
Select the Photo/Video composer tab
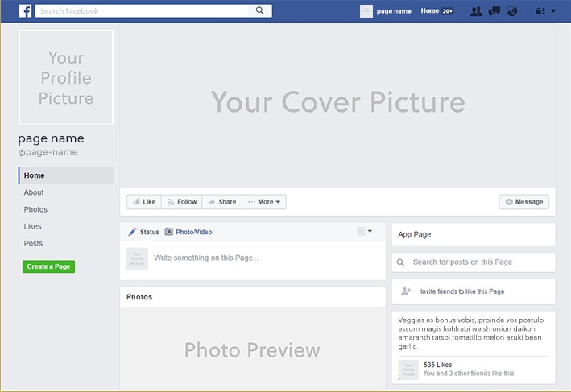coord(188,232)
